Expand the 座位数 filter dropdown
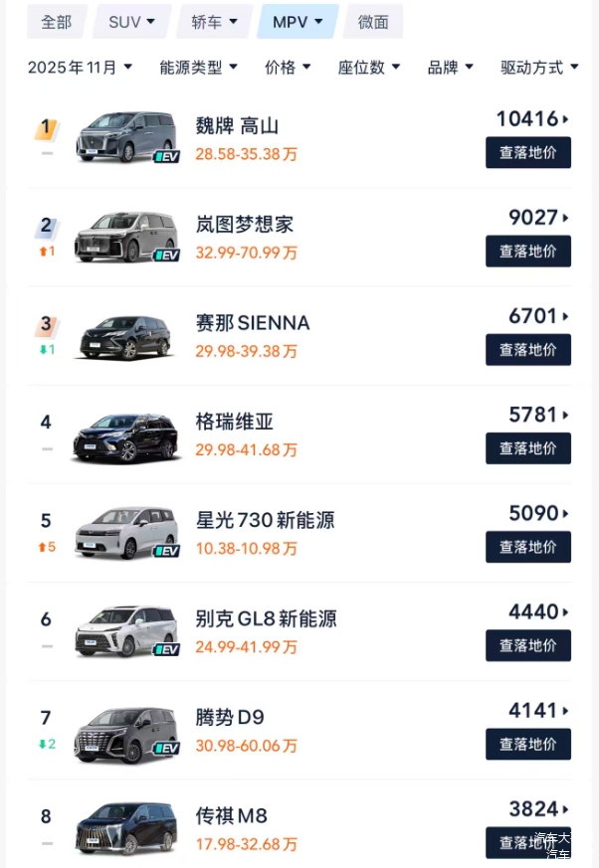The height and width of the screenshot is (868, 599). [x=369, y=68]
